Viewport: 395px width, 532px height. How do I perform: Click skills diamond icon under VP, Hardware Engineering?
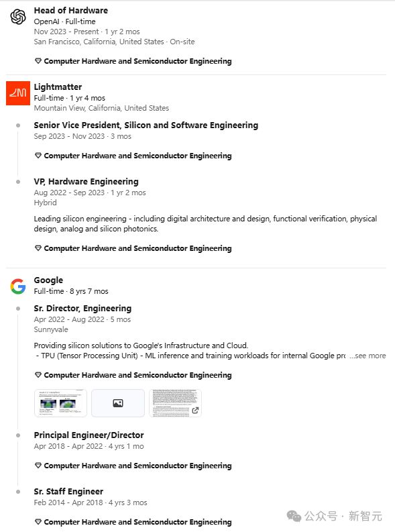[38, 248]
